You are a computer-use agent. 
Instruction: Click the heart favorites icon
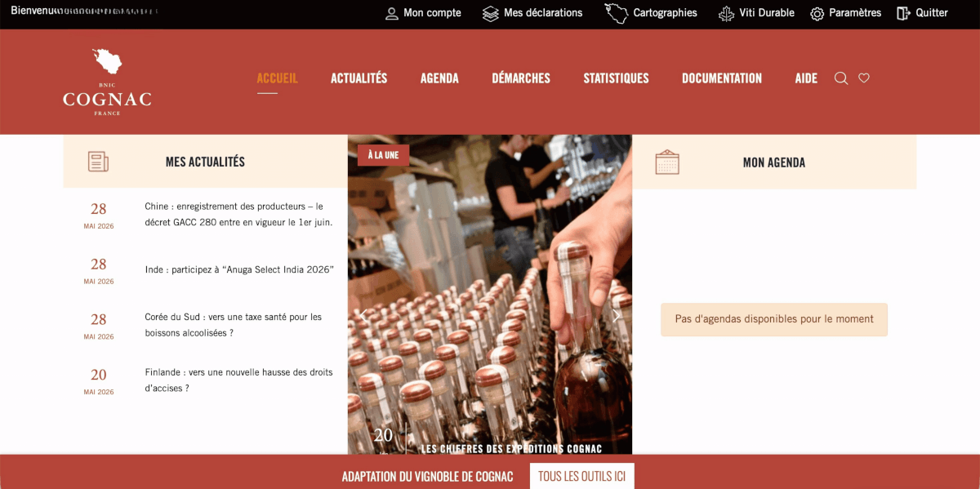pos(864,78)
